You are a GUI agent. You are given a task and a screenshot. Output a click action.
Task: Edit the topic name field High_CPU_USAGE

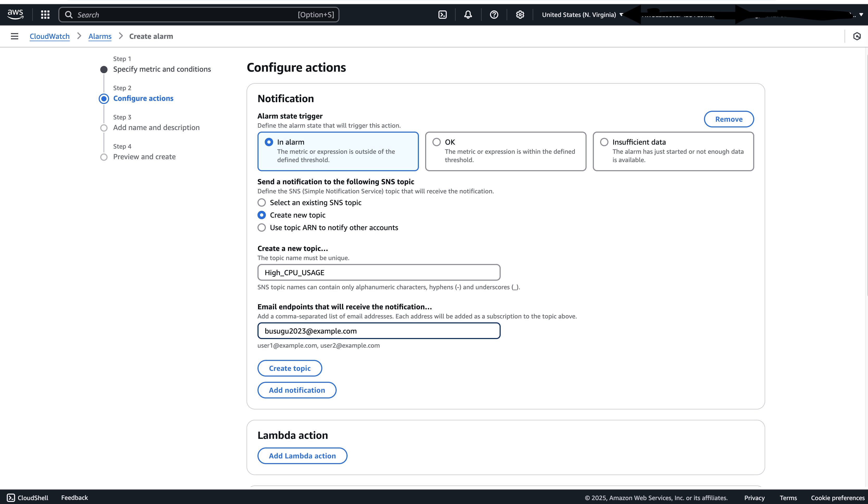379,272
